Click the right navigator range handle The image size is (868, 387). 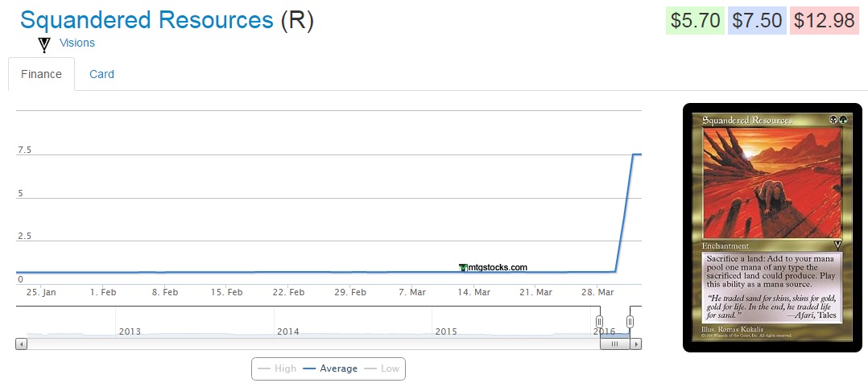630,322
